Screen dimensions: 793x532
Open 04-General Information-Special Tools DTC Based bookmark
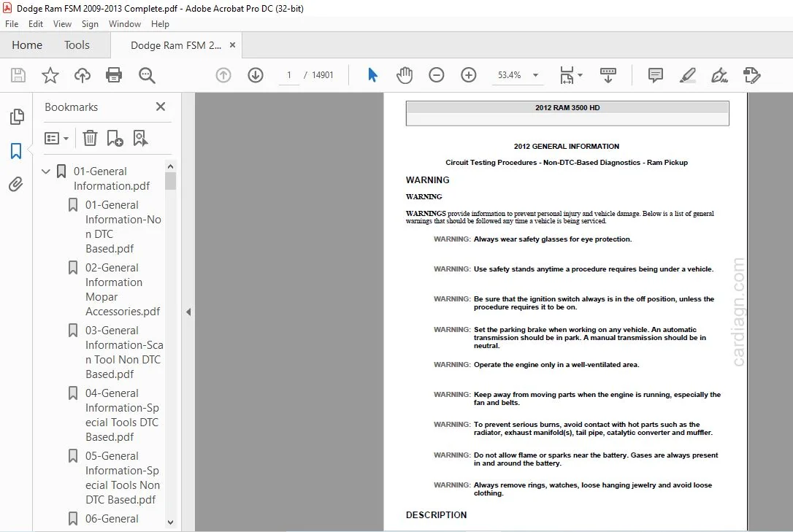[x=122, y=415]
